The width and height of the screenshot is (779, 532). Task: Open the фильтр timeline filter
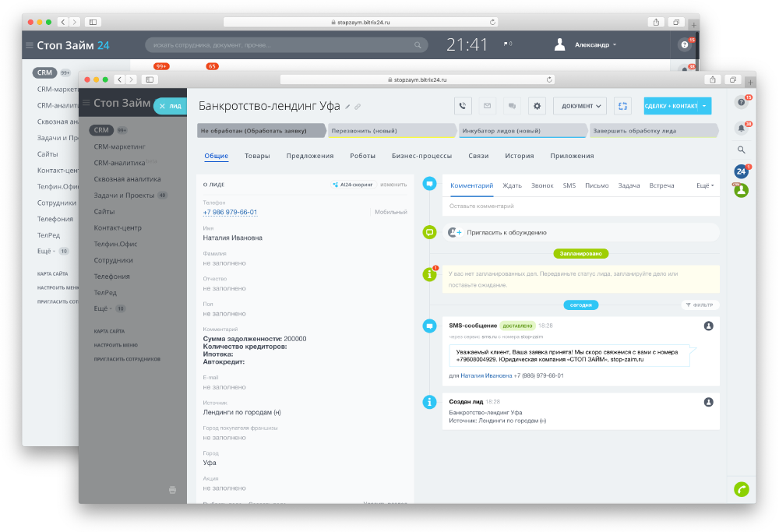pos(700,305)
